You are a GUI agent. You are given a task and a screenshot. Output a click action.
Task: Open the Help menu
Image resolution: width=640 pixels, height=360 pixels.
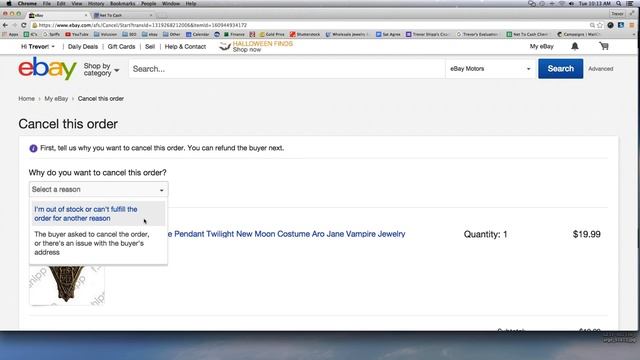191,3
